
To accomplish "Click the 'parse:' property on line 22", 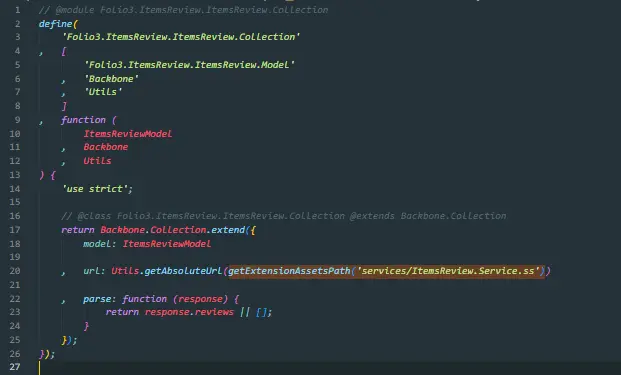I will coord(100,299).
